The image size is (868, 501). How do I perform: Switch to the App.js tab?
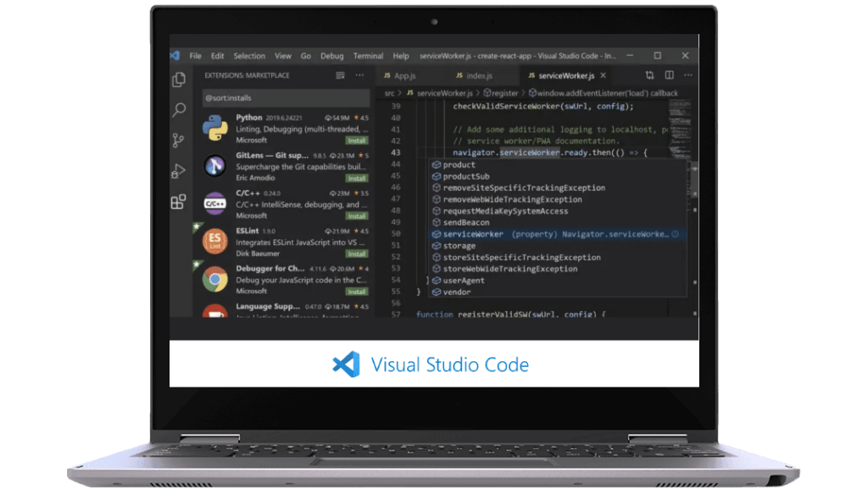[400, 75]
